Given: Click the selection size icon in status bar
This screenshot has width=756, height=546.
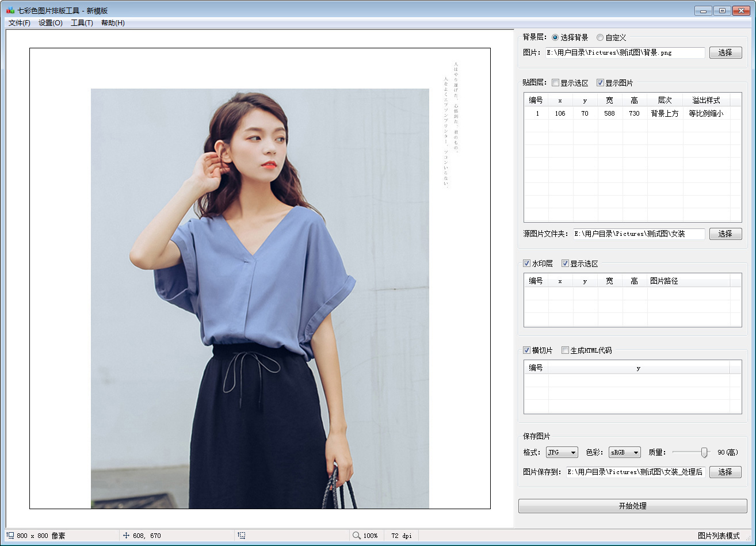Looking at the screenshot, I should (242, 536).
